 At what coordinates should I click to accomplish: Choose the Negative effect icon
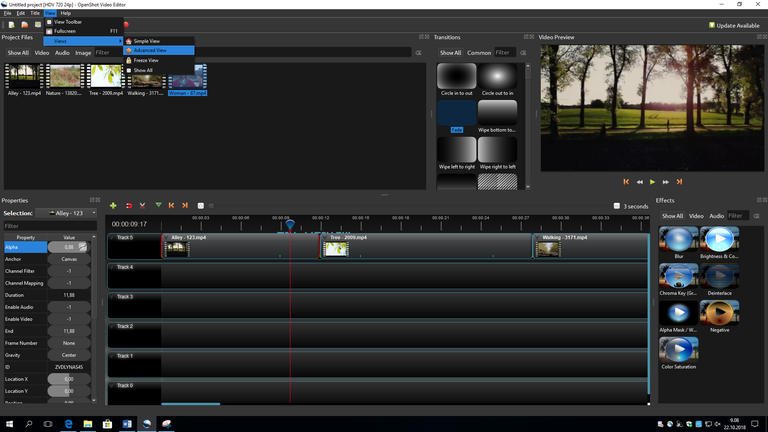point(719,314)
